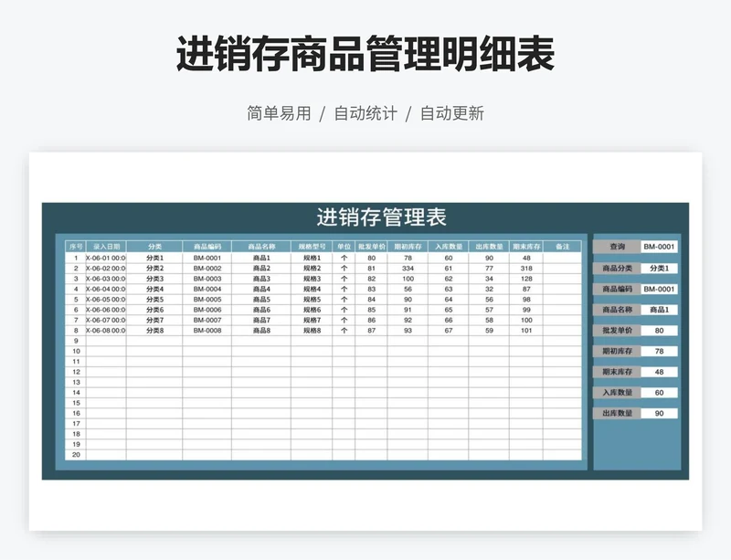Select 规格7 in the specification column
731x560 pixels.
(x=310, y=319)
